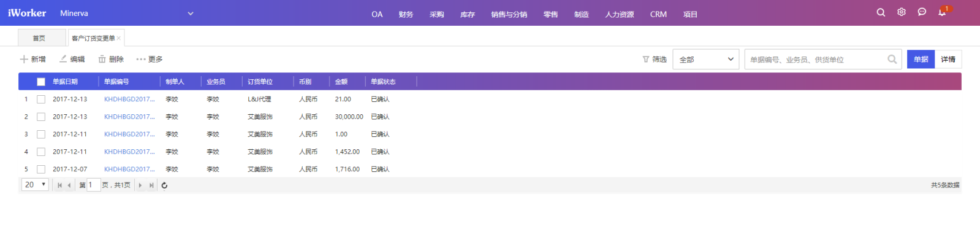Click the 共5条数据 record count text
Viewport: 980px width, 226px height.
[945, 185]
